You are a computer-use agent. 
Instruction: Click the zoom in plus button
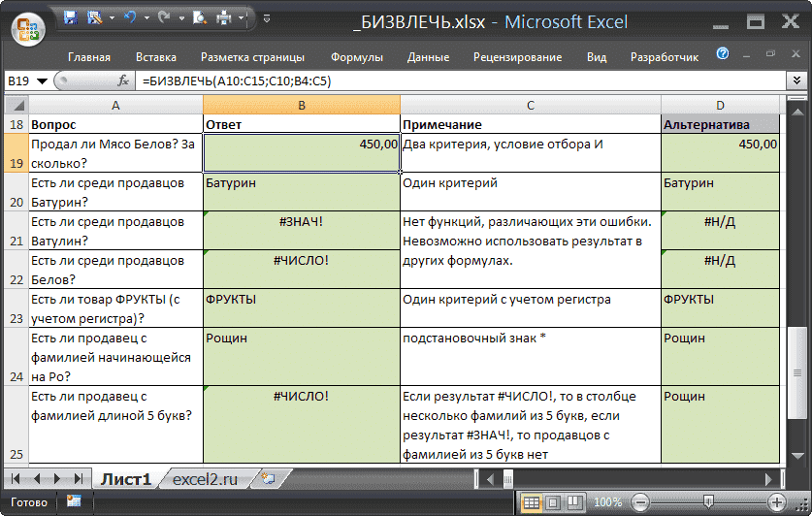(776, 502)
